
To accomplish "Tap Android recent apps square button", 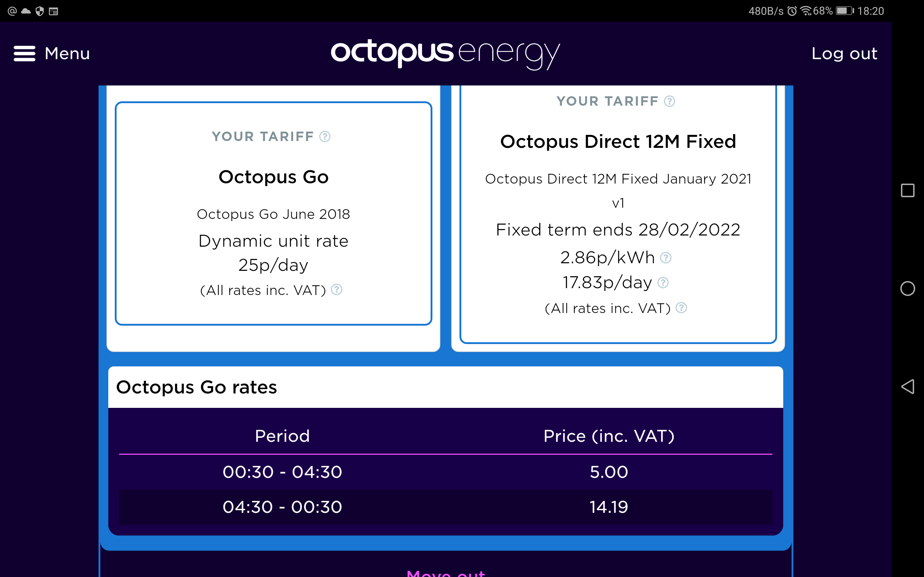I will [908, 190].
